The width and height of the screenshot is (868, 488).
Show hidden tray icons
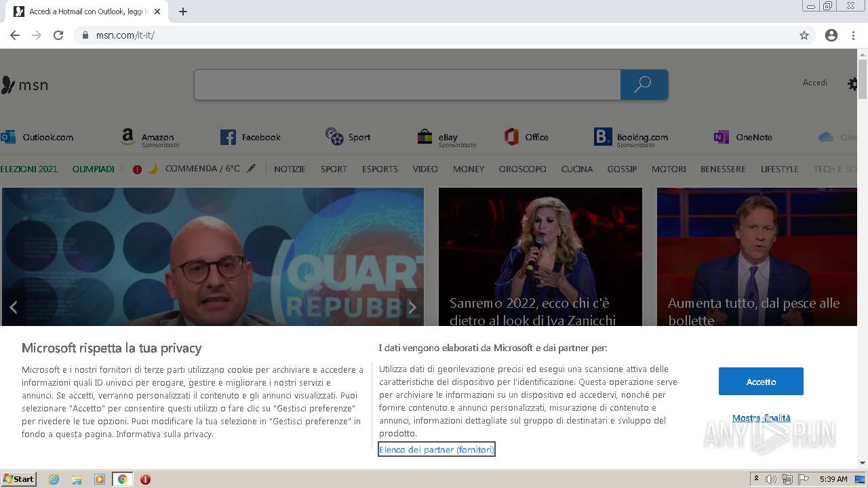point(756,479)
